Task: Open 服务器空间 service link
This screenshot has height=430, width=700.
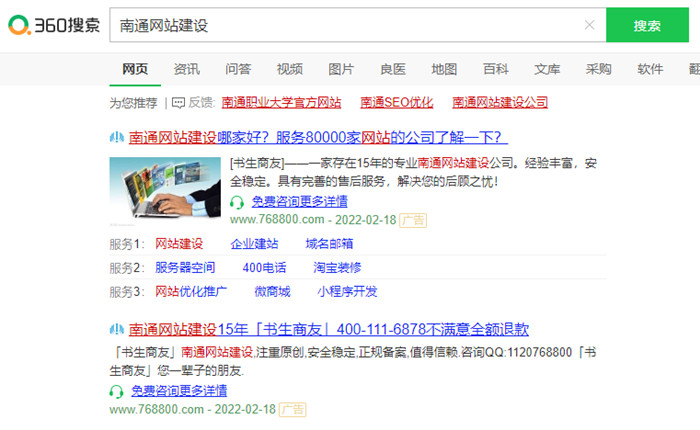Action: pos(185,267)
